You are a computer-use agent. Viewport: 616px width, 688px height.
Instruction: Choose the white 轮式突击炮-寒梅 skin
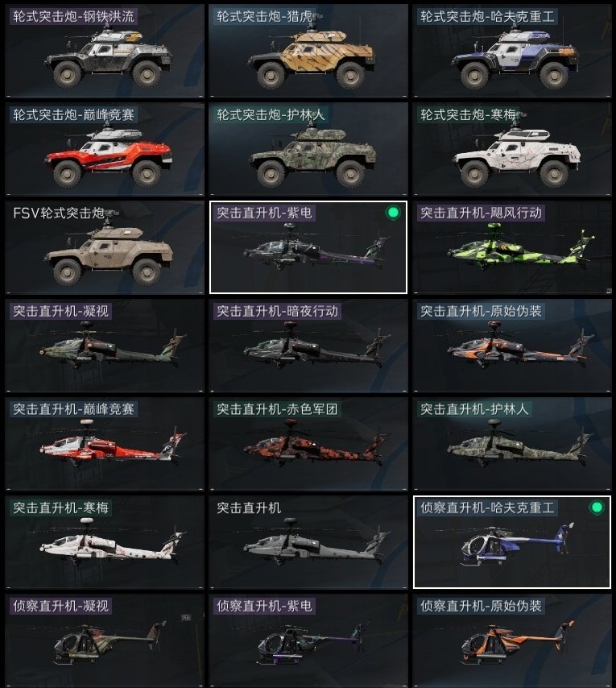tap(512, 149)
